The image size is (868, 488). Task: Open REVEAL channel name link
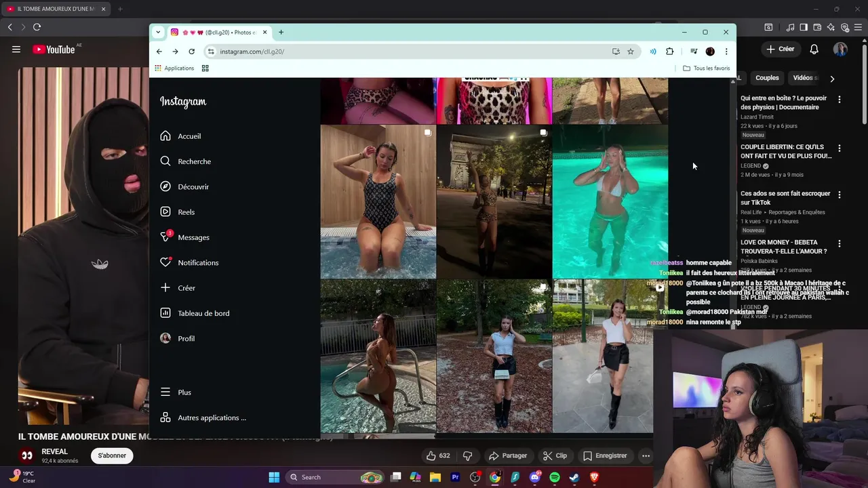(x=54, y=451)
